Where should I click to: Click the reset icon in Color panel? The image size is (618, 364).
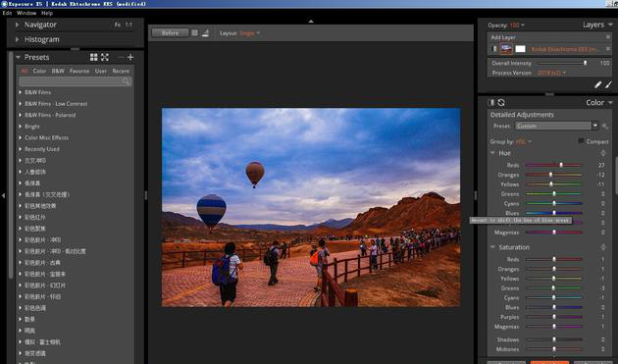point(501,103)
